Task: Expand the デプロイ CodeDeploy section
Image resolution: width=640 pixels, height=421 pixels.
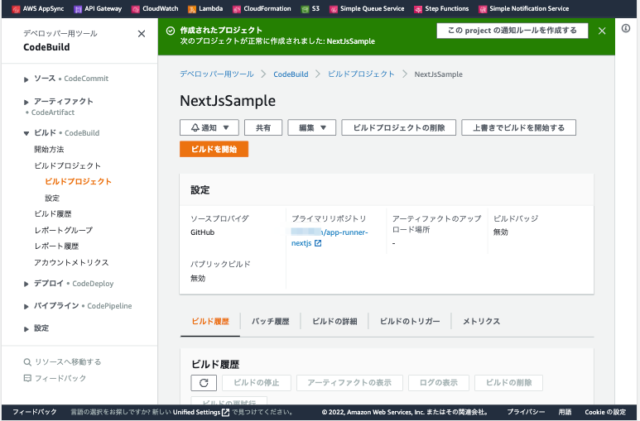Action: pyautogui.click(x=26, y=284)
